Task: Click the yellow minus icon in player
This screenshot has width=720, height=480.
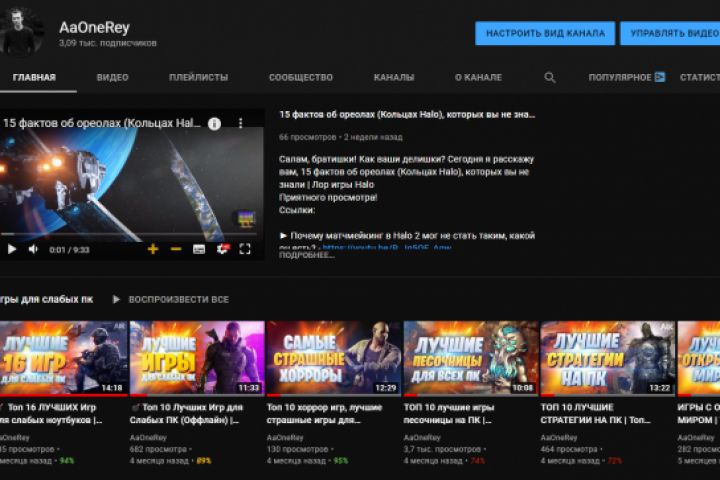Action: point(176,249)
